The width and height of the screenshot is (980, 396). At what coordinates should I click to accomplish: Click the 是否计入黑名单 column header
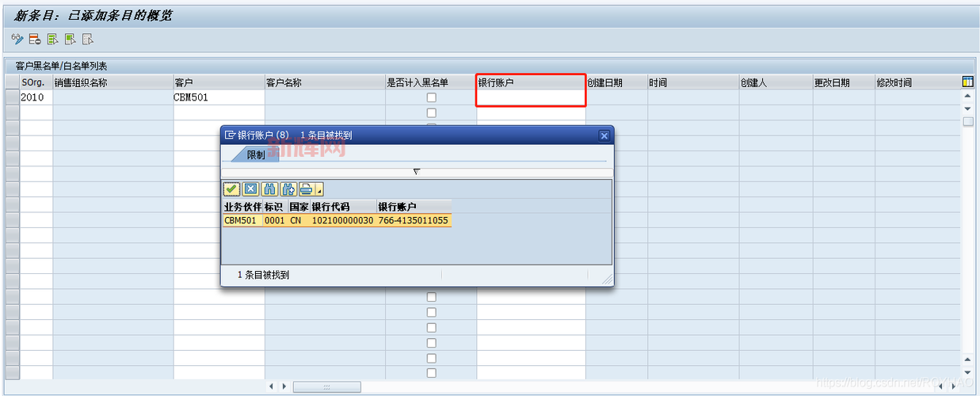pos(431,82)
